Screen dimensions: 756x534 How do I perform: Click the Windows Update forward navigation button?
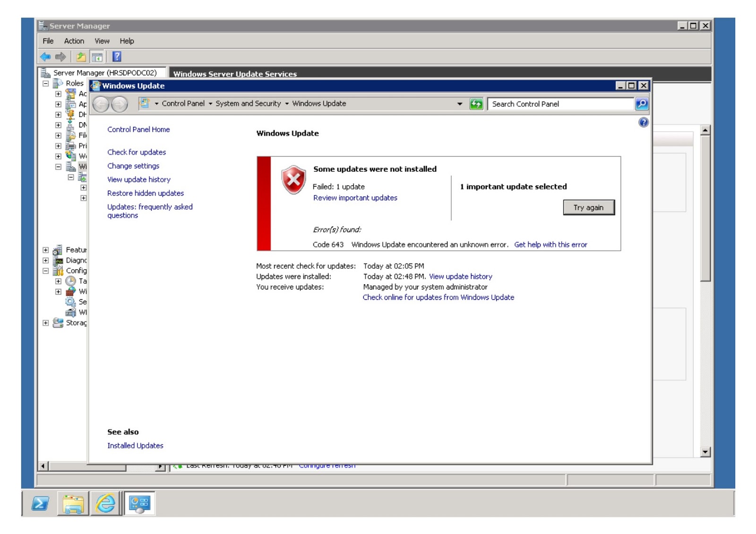pos(120,104)
